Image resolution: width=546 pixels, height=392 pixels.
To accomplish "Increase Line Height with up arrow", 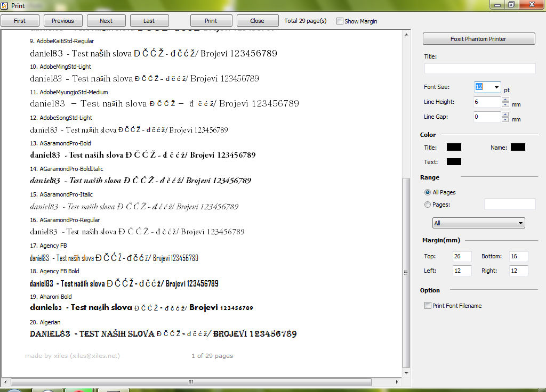I will 505,100.
